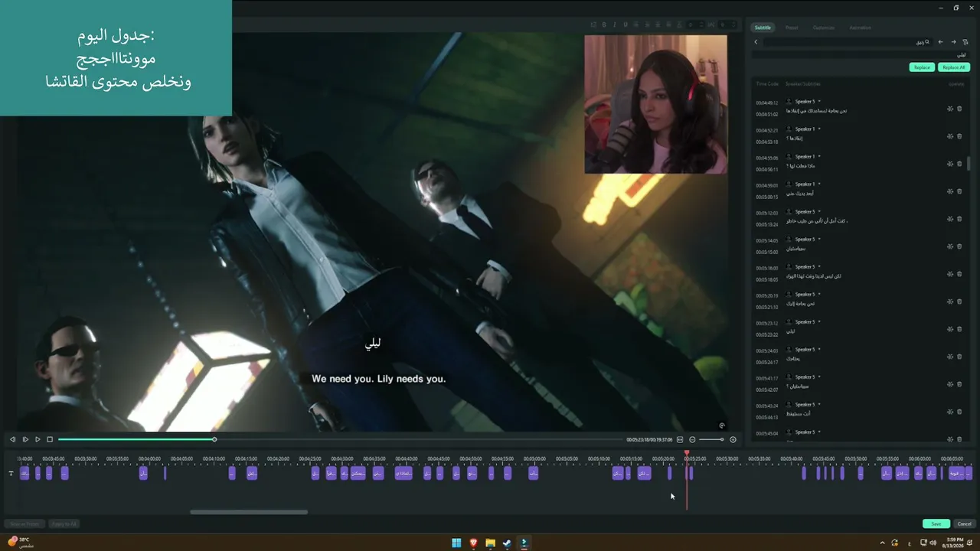Save the subtitle edits

click(x=936, y=524)
